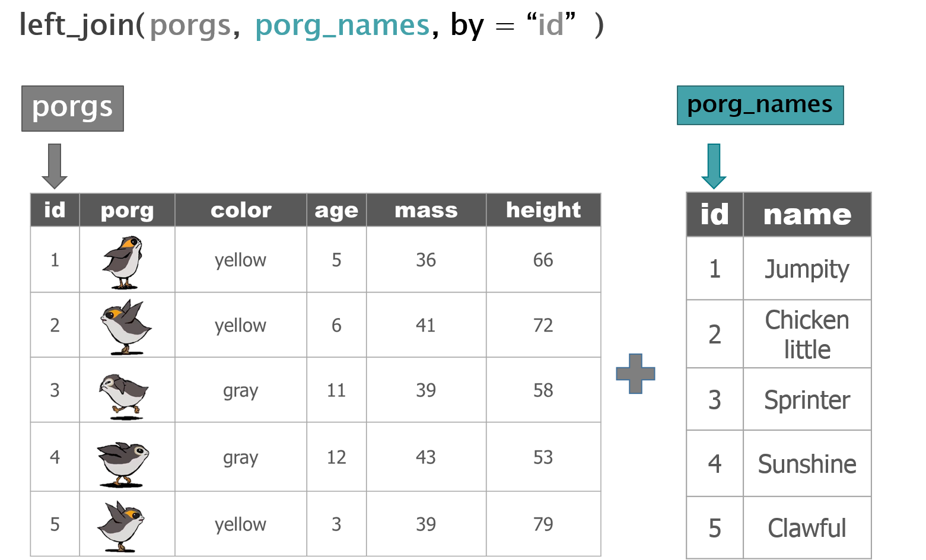Select the running porg image in row 3
Viewport: 926px width, 560px height.
coord(123,396)
